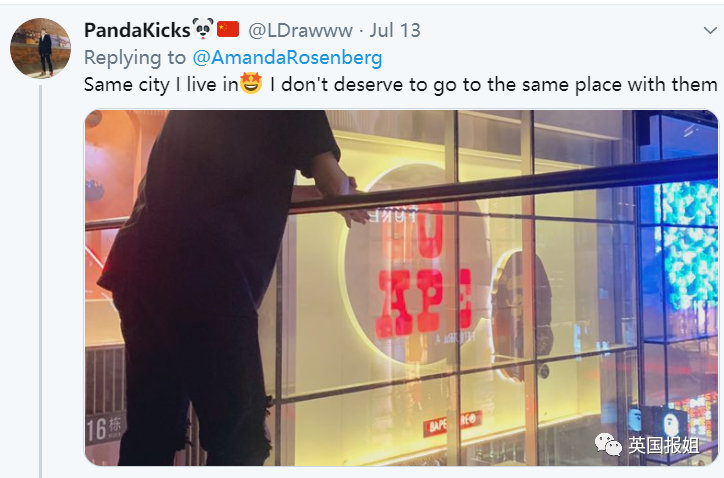
Task: Click the 'Replying to' label text
Action: click(x=135, y=58)
